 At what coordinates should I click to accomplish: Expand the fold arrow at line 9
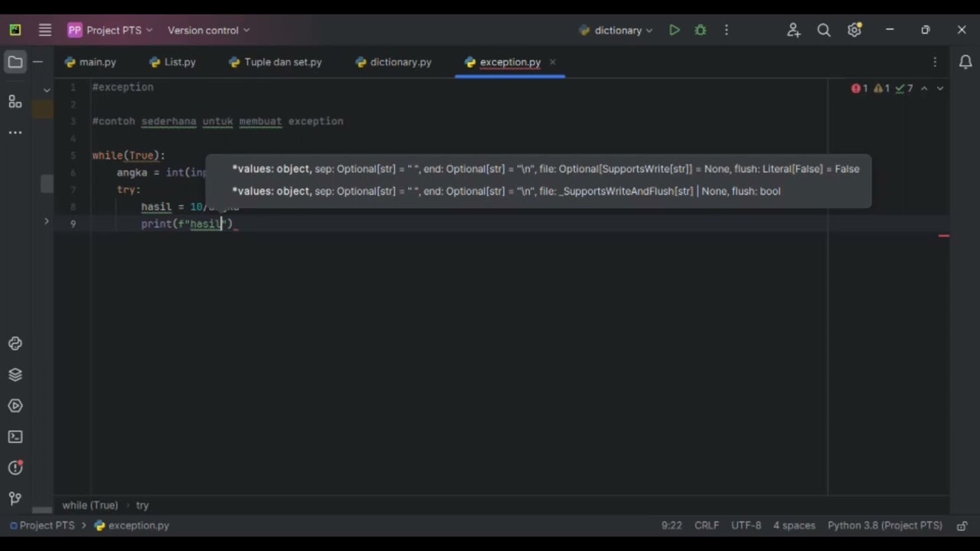[46, 221]
